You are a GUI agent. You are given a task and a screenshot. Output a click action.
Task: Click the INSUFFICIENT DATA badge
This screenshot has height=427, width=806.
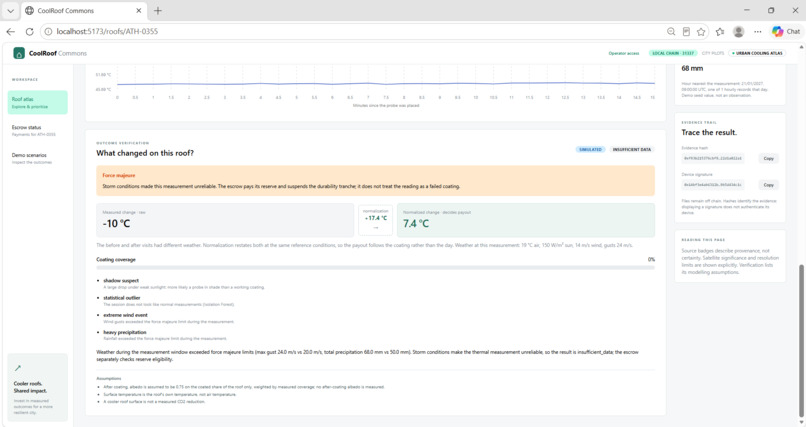tap(632, 150)
